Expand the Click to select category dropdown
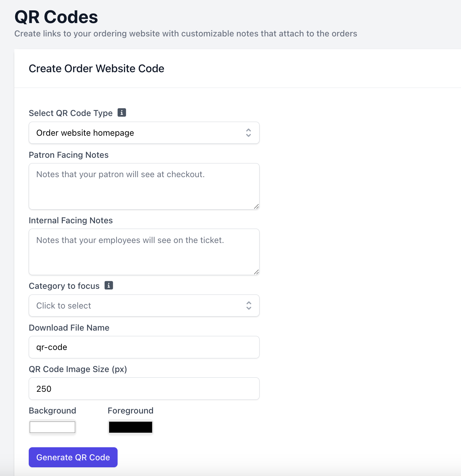Screen dimensions: 461x476 (144, 306)
